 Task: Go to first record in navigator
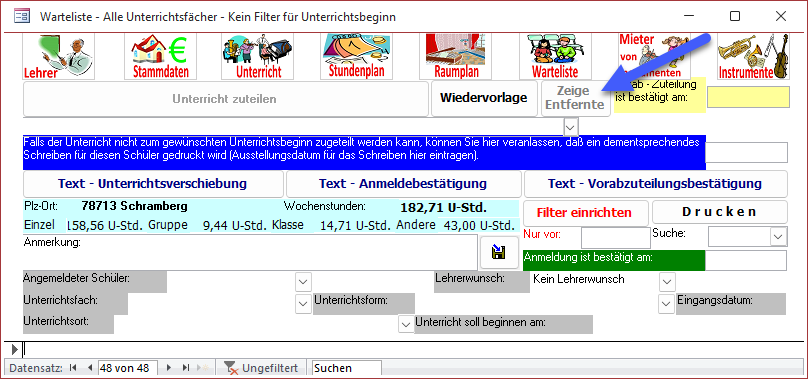73,368
